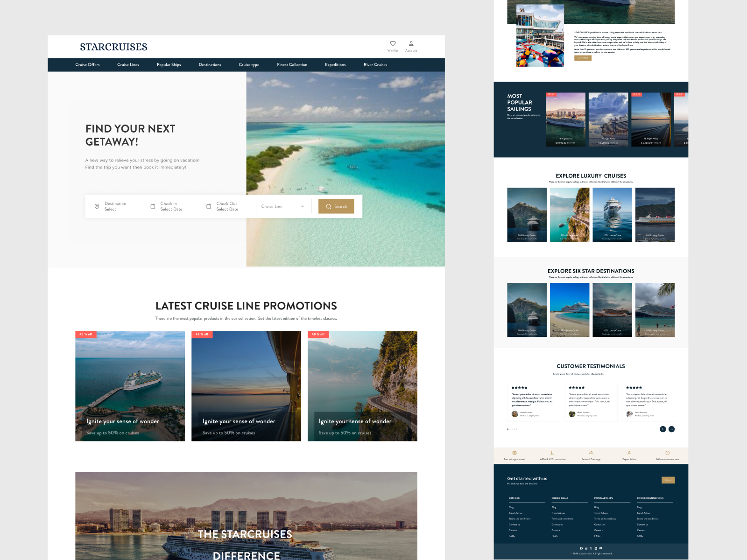
Task: Click the calendar icon next to Check in
Action: click(153, 205)
